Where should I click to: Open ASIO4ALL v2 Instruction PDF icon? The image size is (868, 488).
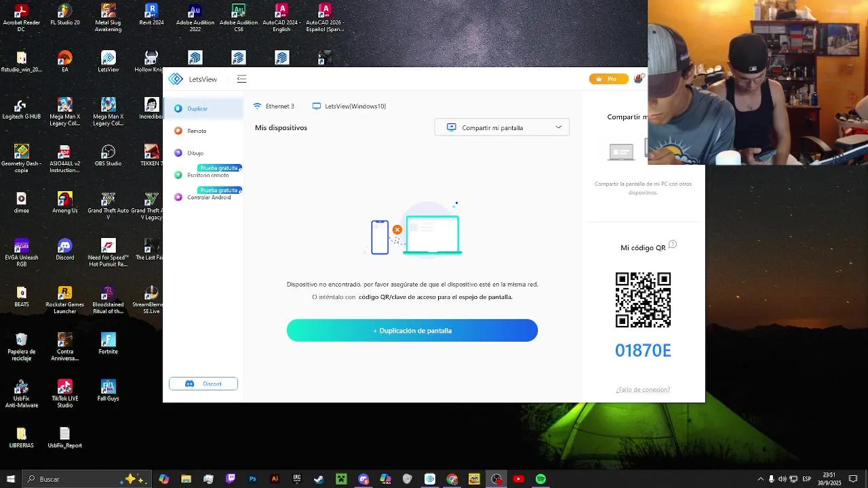tap(65, 159)
